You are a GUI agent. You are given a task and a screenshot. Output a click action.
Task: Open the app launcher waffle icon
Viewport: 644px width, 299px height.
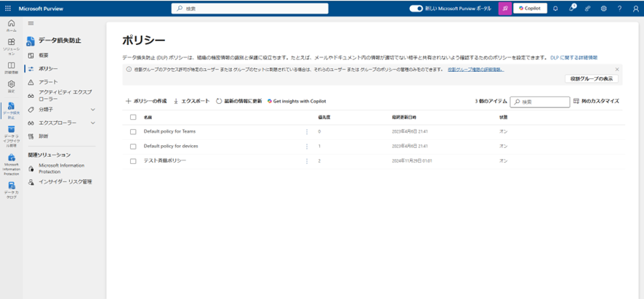pyautogui.click(x=8, y=8)
